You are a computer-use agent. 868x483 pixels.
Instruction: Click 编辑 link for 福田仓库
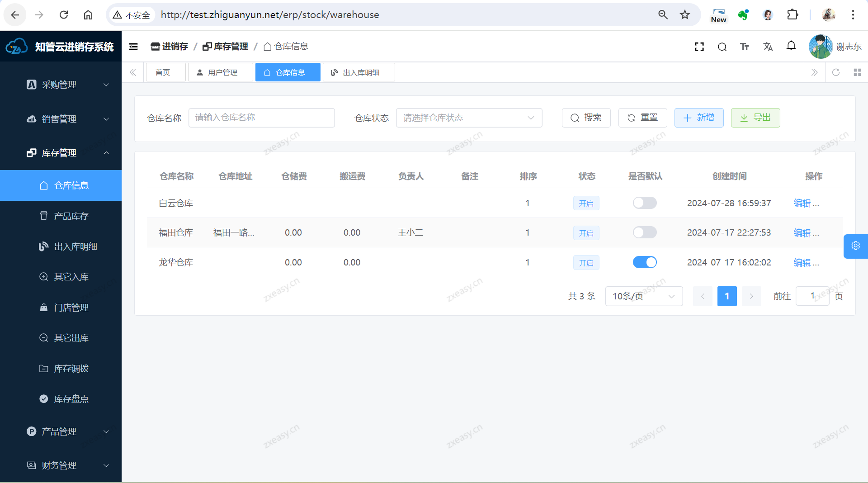point(802,232)
